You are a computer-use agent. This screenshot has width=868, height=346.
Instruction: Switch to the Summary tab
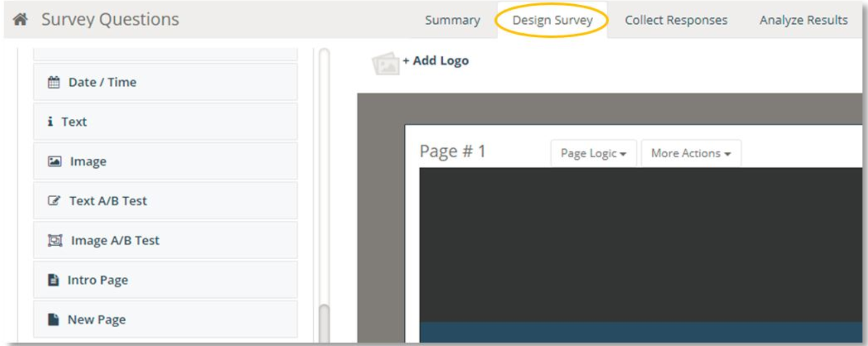(x=452, y=20)
